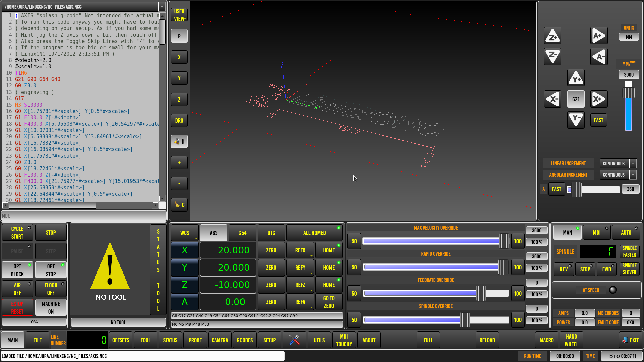Jog Z axis up with Z+ arrow

pyautogui.click(x=553, y=36)
